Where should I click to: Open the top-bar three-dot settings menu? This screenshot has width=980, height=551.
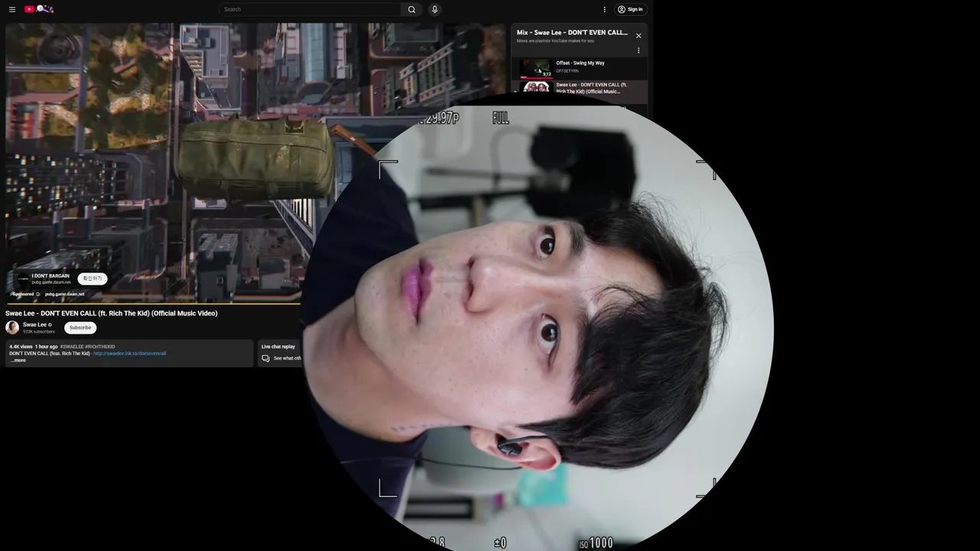pyautogui.click(x=604, y=9)
